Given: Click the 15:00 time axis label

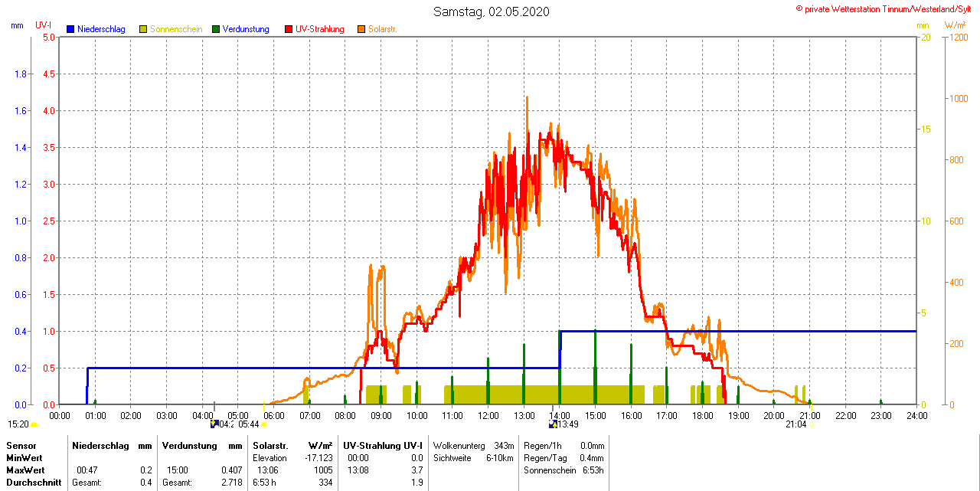Looking at the screenshot, I should [x=595, y=415].
